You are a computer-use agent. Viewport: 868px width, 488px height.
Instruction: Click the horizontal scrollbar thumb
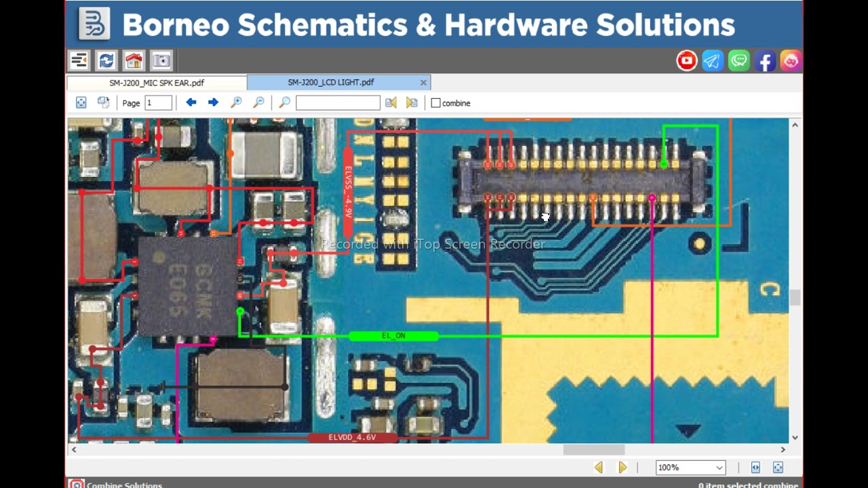pyautogui.click(x=594, y=449)
